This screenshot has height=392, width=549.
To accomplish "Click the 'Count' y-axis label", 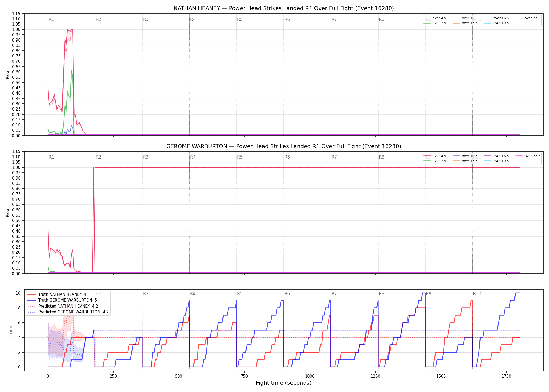I will [11, 330].
